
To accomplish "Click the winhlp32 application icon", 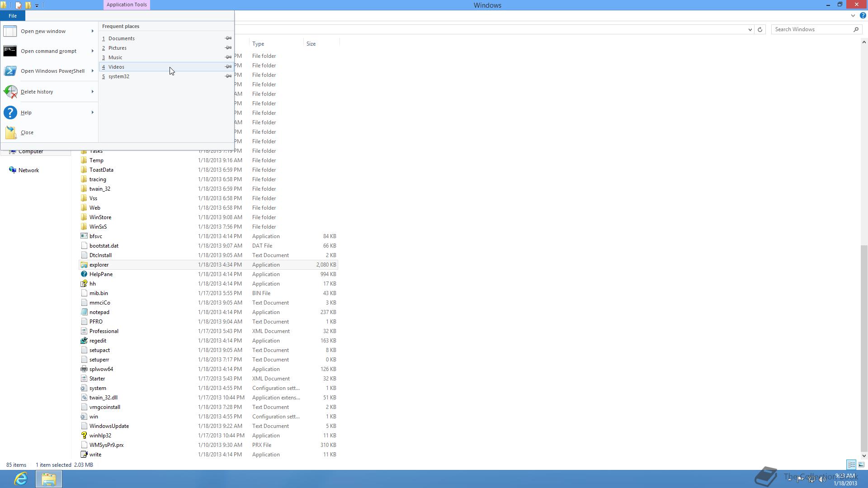I will 84,436.
